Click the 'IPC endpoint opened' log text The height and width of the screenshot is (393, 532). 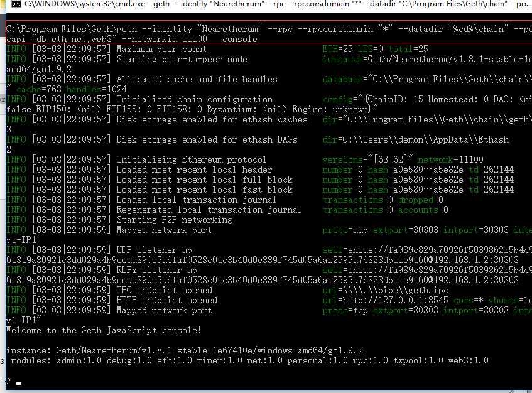(165, 290)
